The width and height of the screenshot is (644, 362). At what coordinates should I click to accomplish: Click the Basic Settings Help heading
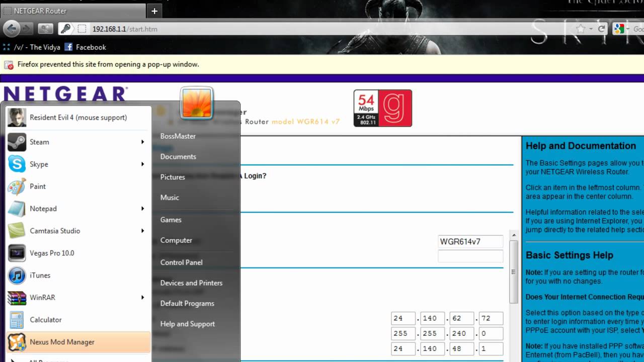[570, 255]
